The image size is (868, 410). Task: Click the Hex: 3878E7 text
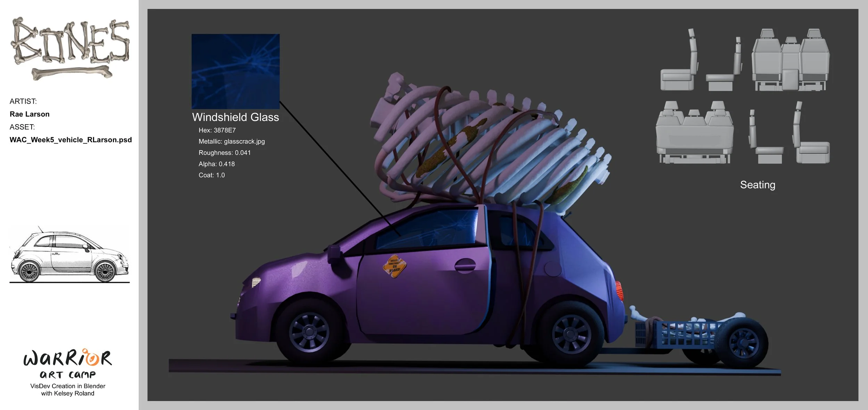(x=217, y=130)
